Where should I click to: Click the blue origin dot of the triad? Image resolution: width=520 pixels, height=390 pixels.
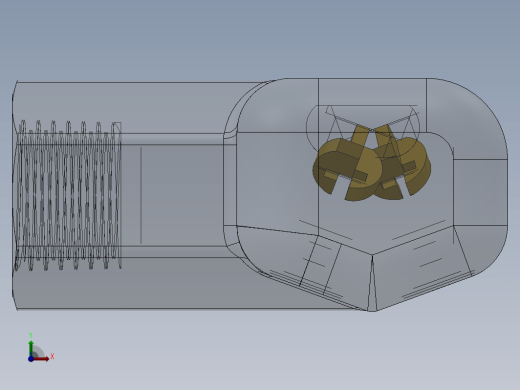pyautogui.click(x=31, y=359)
